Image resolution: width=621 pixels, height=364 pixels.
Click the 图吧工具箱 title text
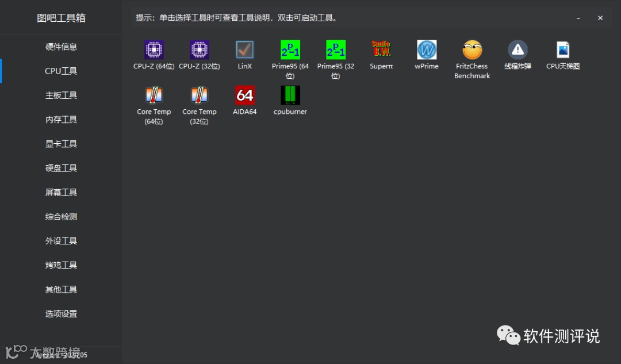(61, 18)
